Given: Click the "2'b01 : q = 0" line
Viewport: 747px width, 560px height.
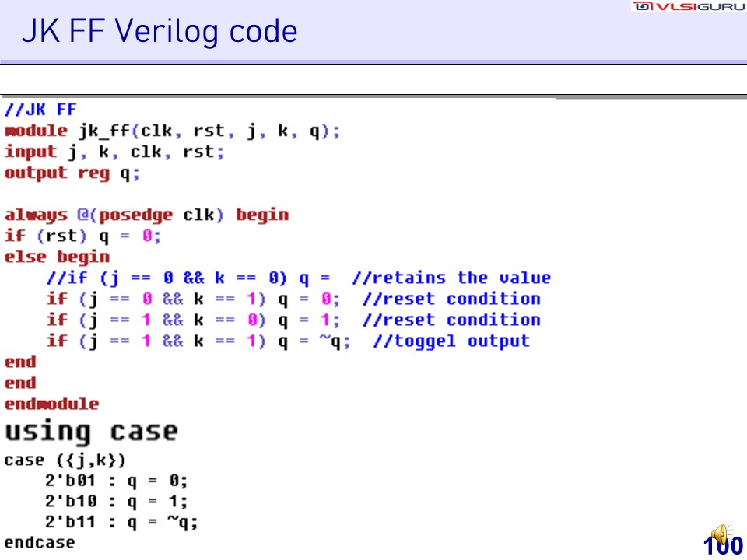Looking at the screenshot, I should pos(116,481).
